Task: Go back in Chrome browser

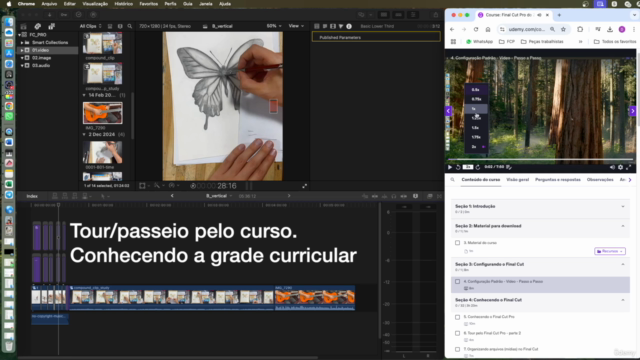Action: point(452,29)
